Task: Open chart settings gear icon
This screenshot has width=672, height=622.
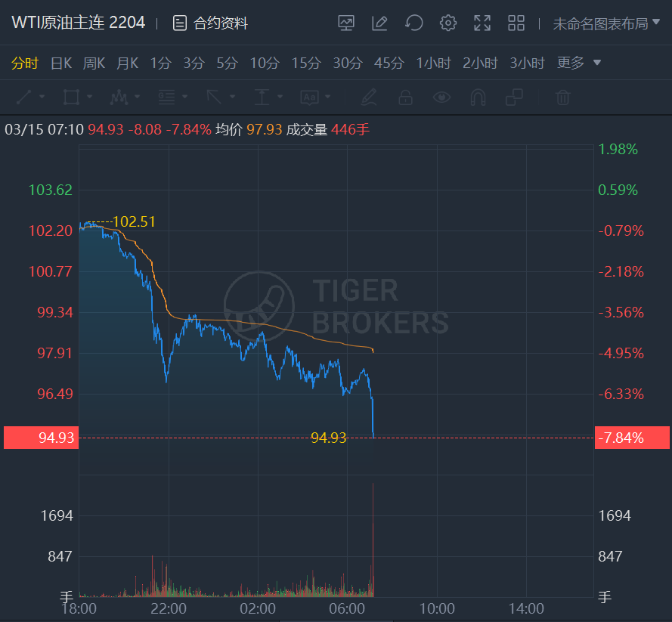Action: (448, 23)
